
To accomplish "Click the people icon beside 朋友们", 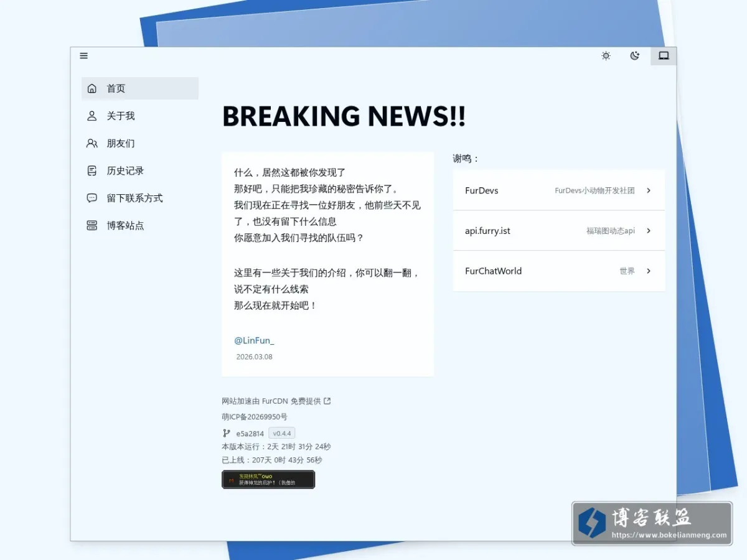I will [92, 143].
